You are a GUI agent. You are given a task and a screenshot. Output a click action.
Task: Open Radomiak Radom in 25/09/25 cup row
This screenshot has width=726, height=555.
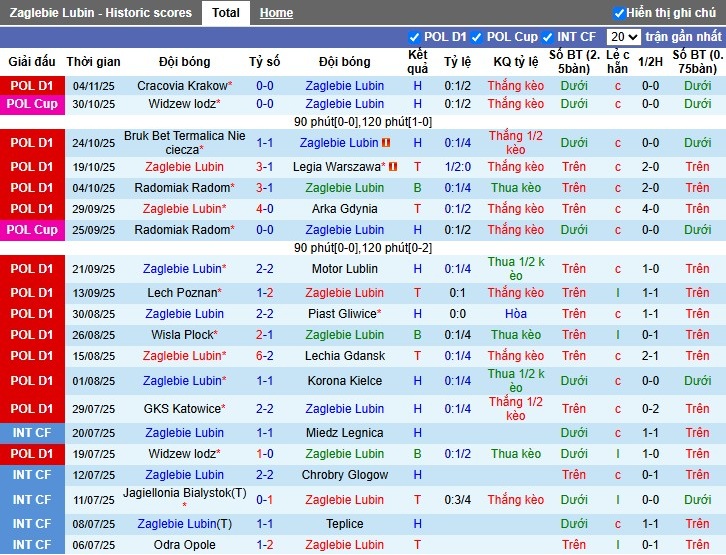[184, 230]
